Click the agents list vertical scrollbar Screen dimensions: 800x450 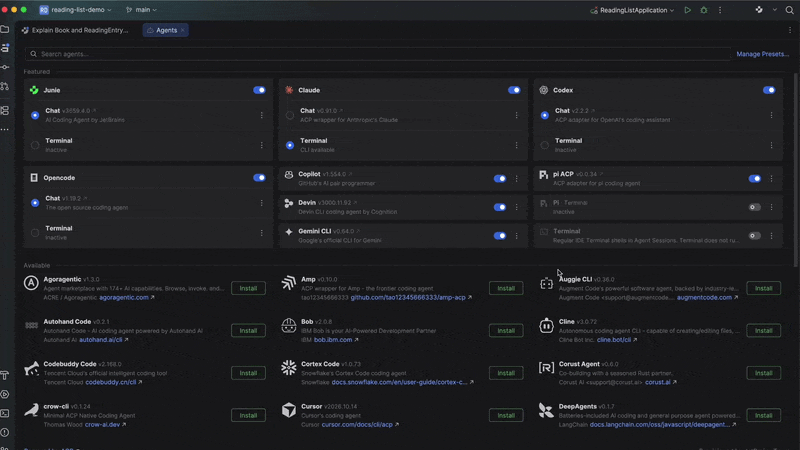795,168
